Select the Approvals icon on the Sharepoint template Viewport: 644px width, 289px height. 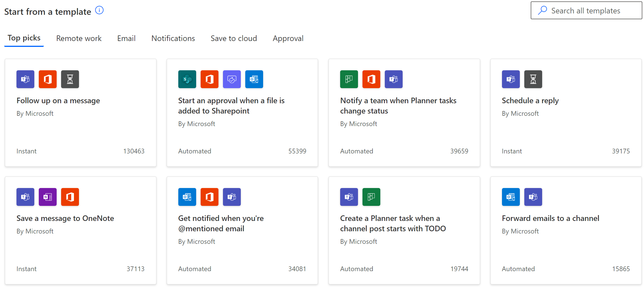click(x=232, y=79)
